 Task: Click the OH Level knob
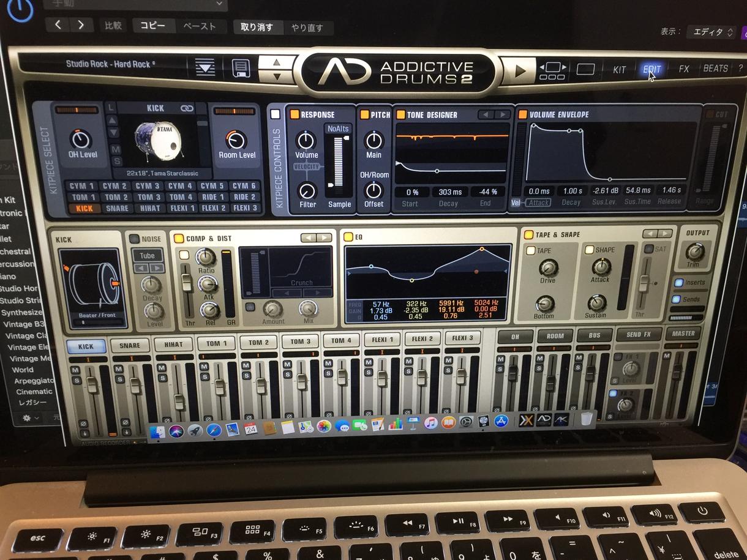(x=80, y=139)
